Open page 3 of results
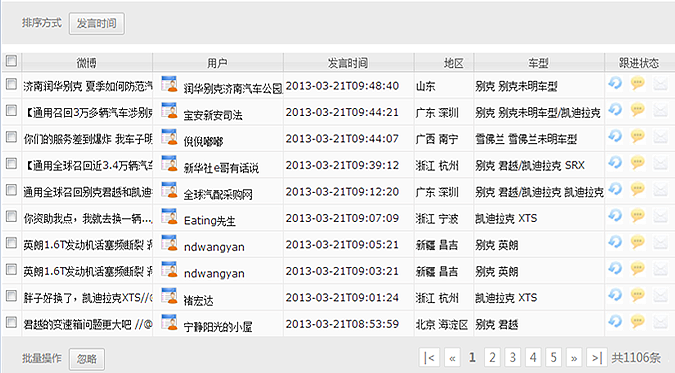675x373 pixels. coord(513,357)
